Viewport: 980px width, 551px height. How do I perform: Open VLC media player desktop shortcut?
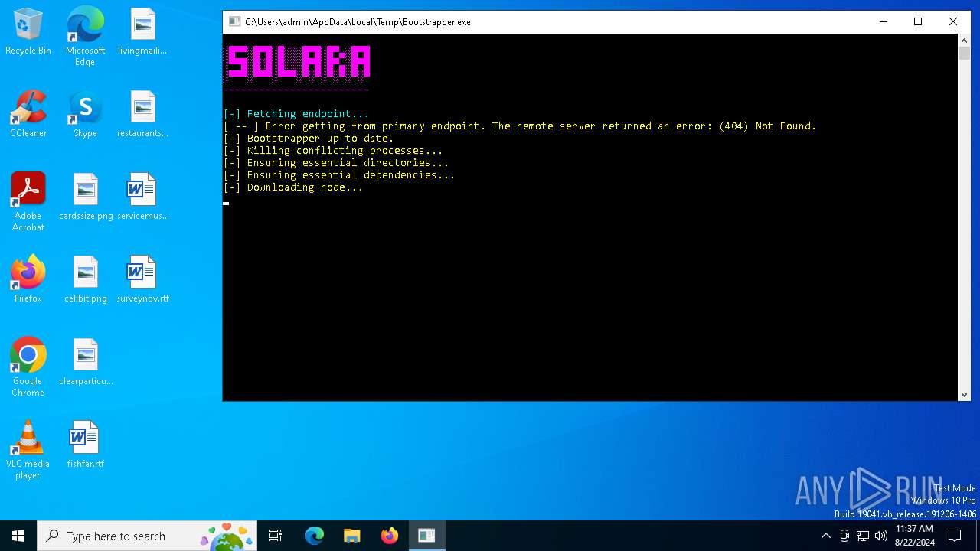click(x=28, y=450)
